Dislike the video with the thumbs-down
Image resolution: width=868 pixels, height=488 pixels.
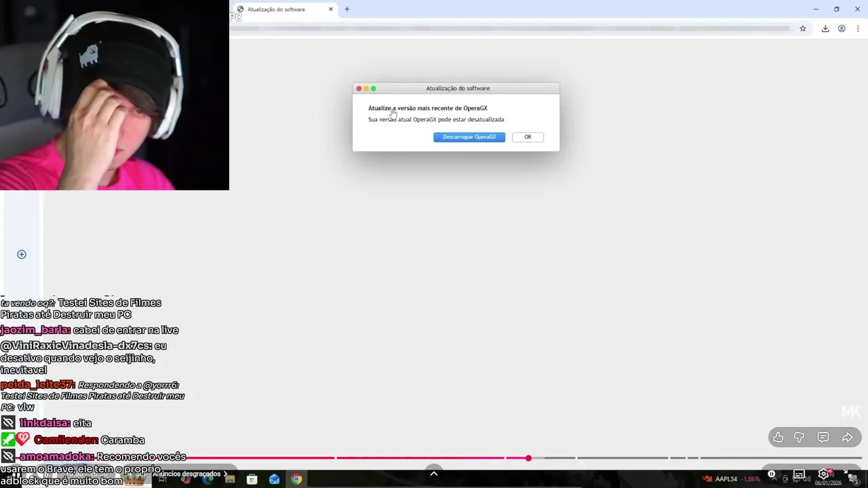pyautogui.click(x=800, y=438)
